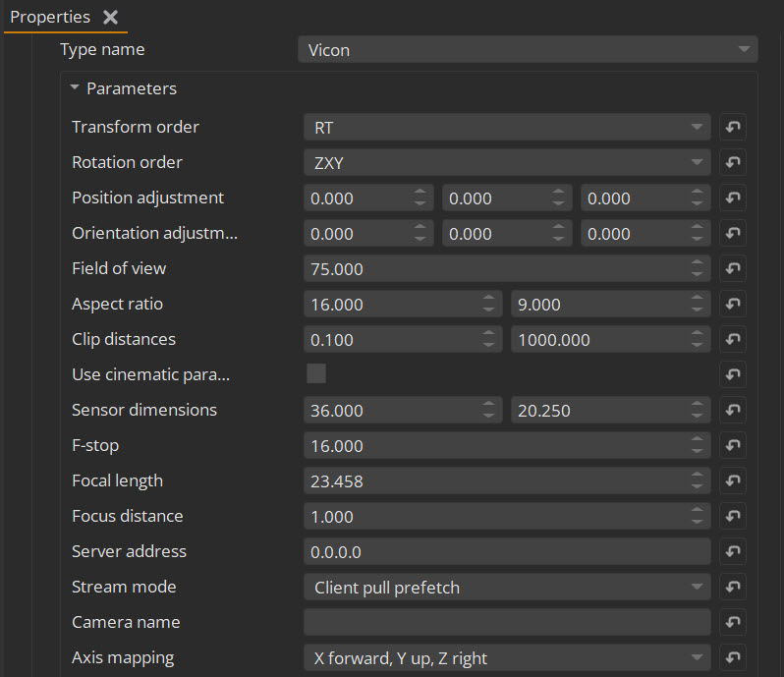Reset the Focal length value
784x677 pixels.
click(732, 480)
